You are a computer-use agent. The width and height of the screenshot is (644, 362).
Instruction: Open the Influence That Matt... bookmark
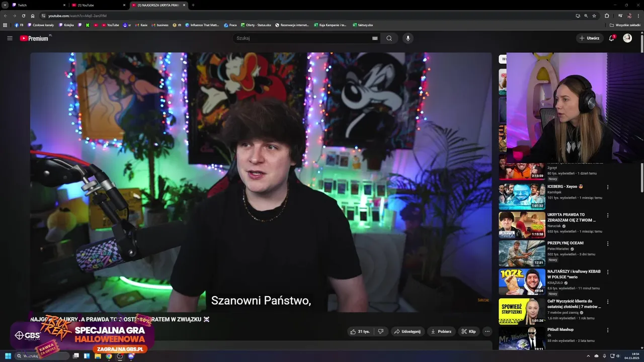(x=202, y=25)
